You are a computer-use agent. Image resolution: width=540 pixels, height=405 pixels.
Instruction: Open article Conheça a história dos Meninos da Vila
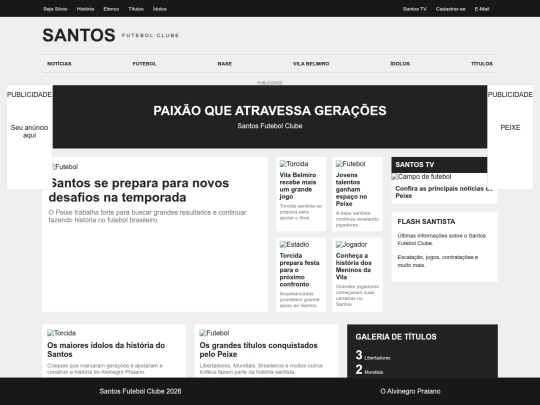pos(353,266)
